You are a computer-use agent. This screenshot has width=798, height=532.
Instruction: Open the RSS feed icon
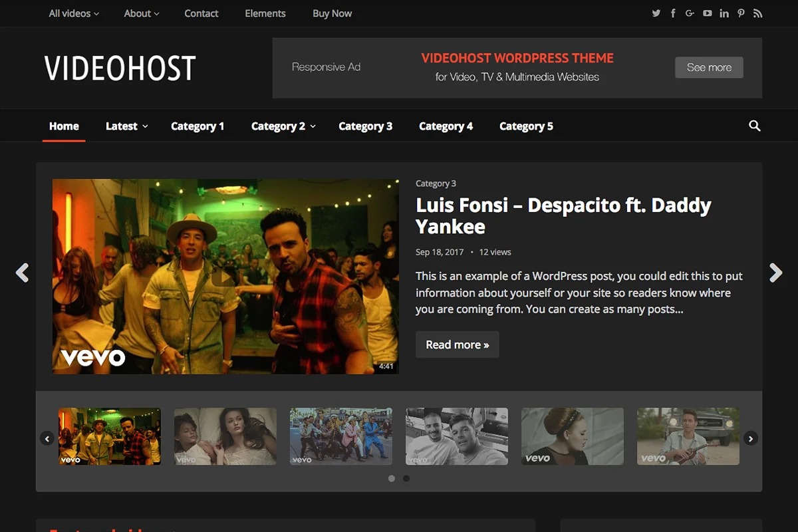[x=757, y=13]
